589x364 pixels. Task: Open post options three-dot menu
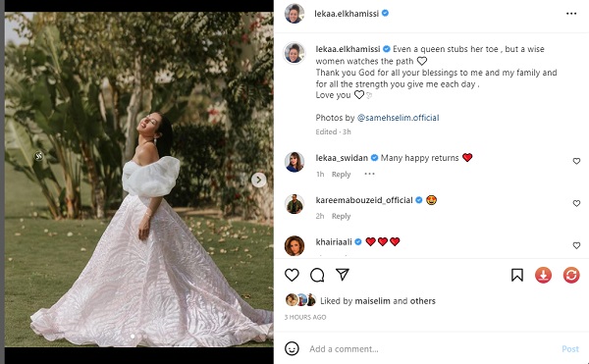pyautogui.click(x=571, y=14)
